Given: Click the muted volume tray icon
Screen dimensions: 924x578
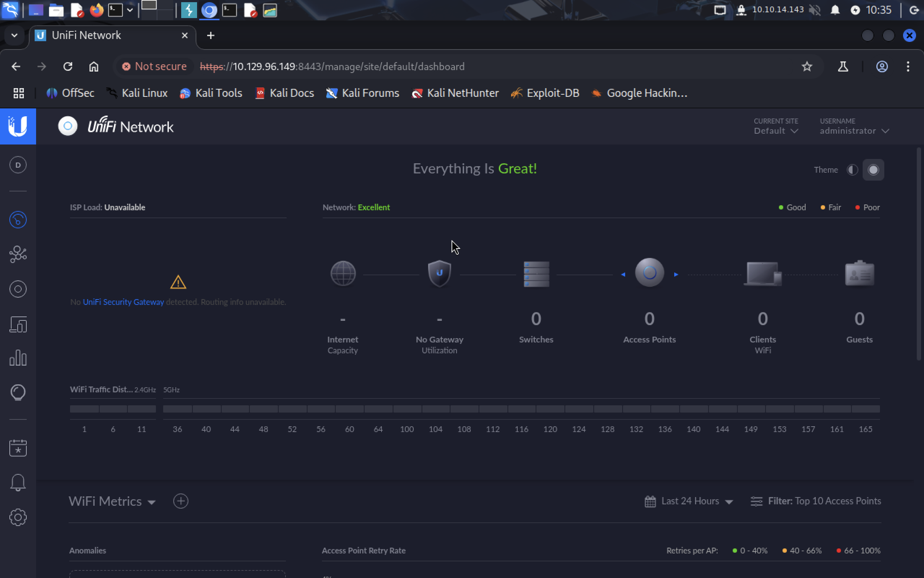Looking at the screenshot, I should tap(815, 10).
